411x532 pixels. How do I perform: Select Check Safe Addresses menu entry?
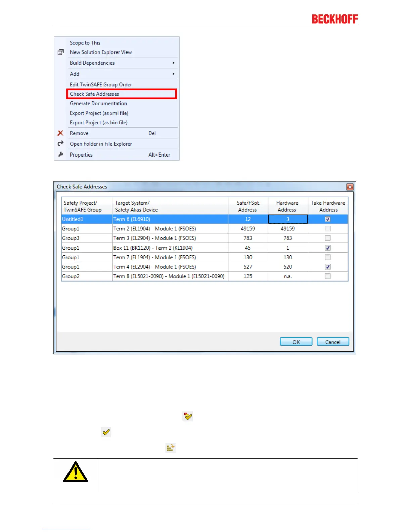[x=122, y=94]
